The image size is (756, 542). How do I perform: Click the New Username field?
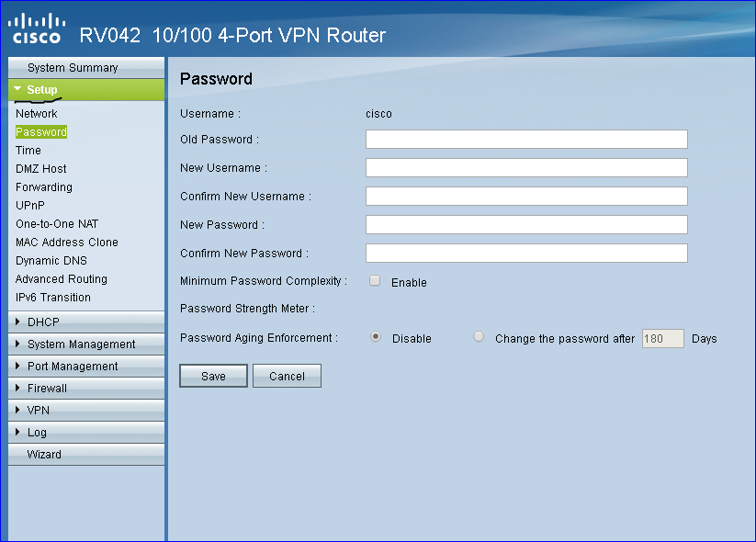(x=526, y=168)
